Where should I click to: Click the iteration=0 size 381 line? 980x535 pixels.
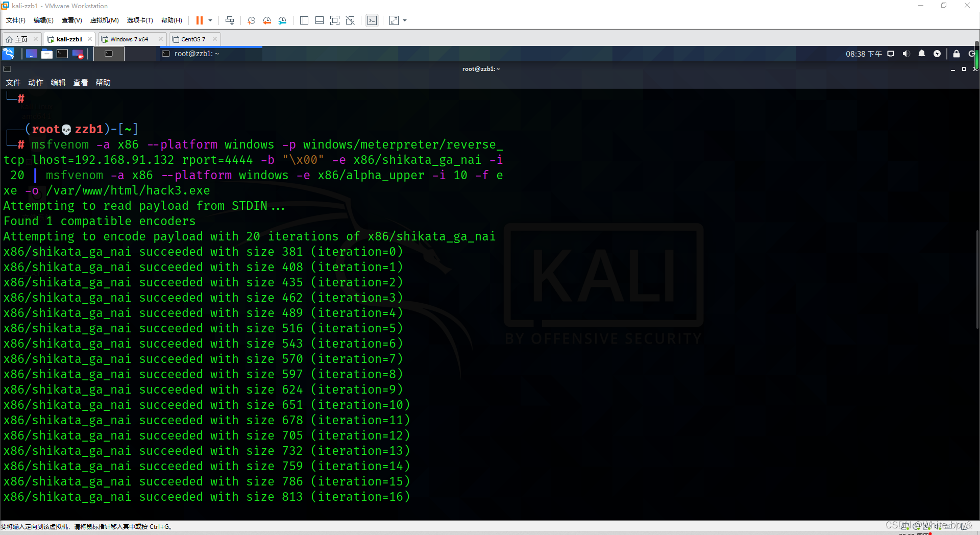point(203,252)
